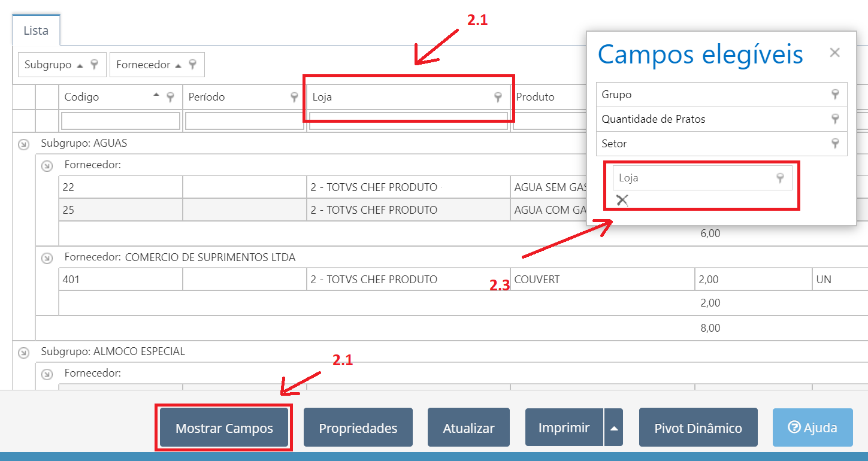Image resolution: width=868 pixels, height=461 pixels.
Task: Select Quantidade de Pratos eligible field
Action: (722, 119)
